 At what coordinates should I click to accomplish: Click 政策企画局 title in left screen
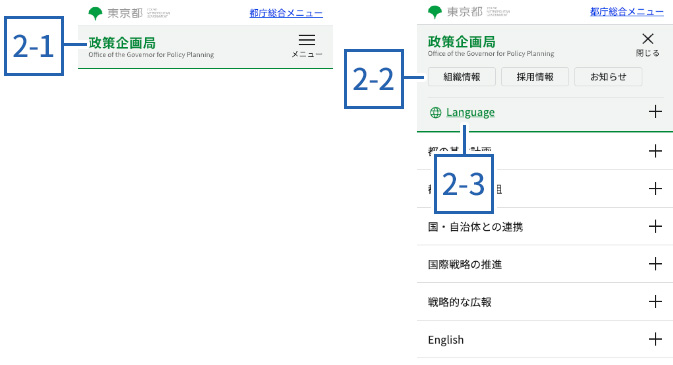122,43
